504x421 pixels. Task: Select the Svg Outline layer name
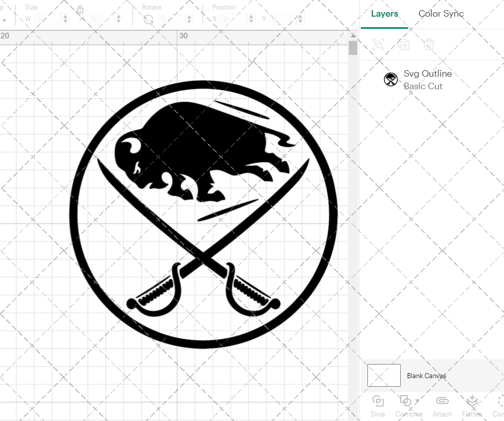coord(427,74)
